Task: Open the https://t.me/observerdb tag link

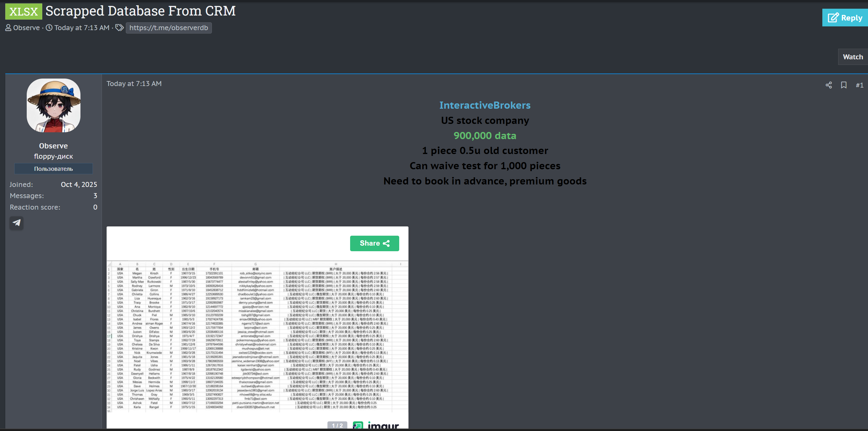Action: [168, 28]
